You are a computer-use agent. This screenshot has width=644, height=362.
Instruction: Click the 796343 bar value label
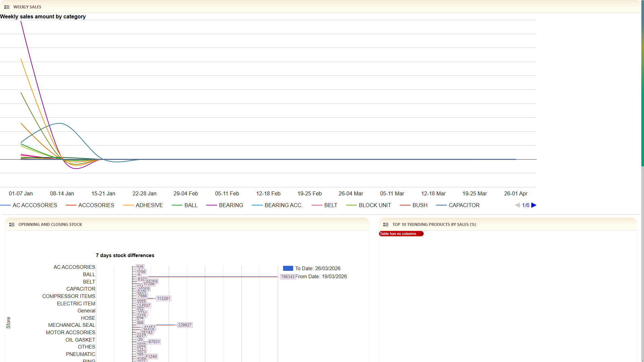tap(287, 277)
